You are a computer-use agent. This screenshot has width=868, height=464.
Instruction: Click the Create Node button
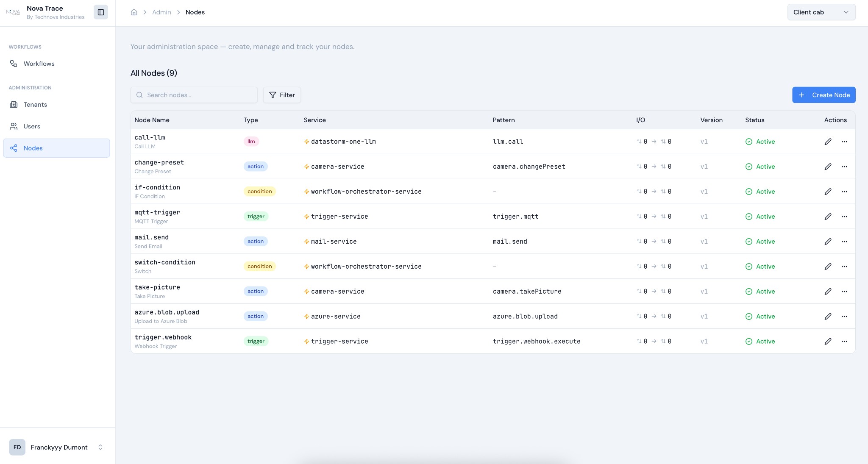pos(823,95)
